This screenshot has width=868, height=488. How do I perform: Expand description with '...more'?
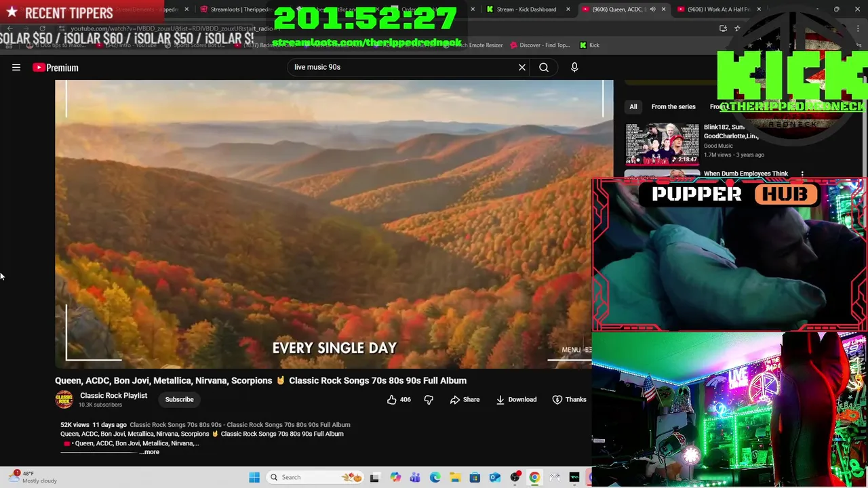click(x=151, y=452)
